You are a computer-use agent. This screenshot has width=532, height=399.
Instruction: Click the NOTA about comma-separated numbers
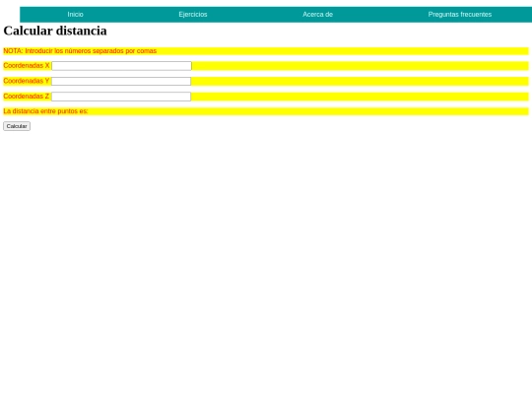coord(80,51)
